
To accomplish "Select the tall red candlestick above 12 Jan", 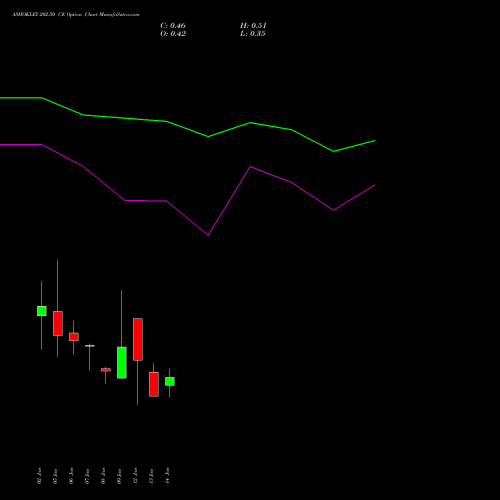I will pos(138,339).
